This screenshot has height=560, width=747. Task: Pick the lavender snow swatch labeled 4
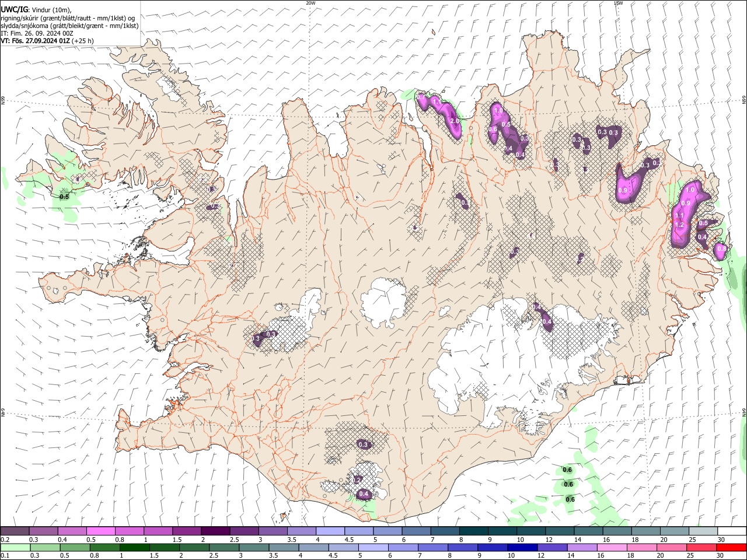tap(330, 531)
